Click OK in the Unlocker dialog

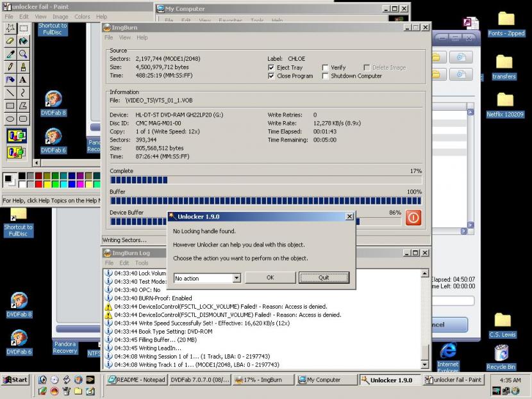coord(270,278)
